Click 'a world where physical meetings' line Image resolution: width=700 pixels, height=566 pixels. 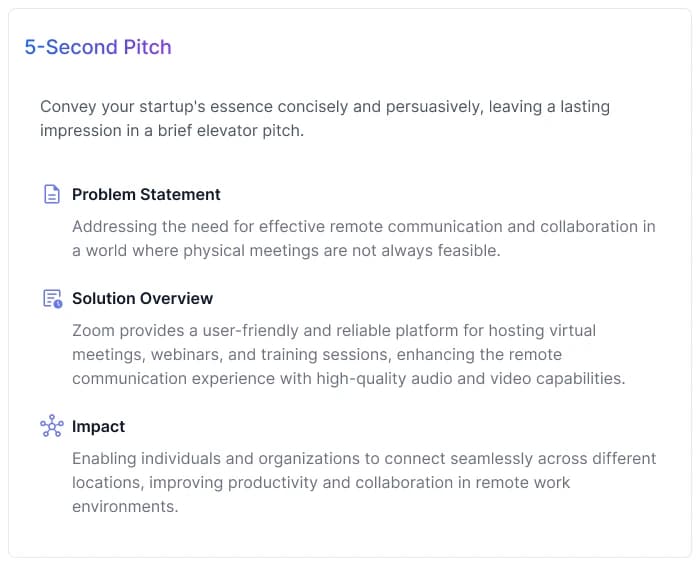tap(286, 250)
